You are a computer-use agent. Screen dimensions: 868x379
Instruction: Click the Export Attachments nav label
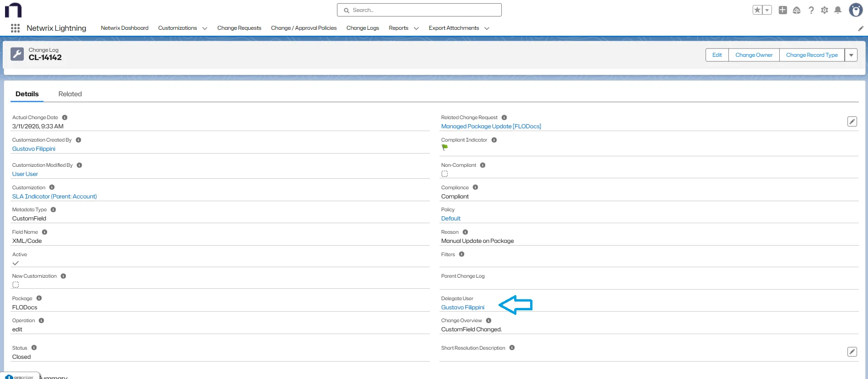point(454,28)
